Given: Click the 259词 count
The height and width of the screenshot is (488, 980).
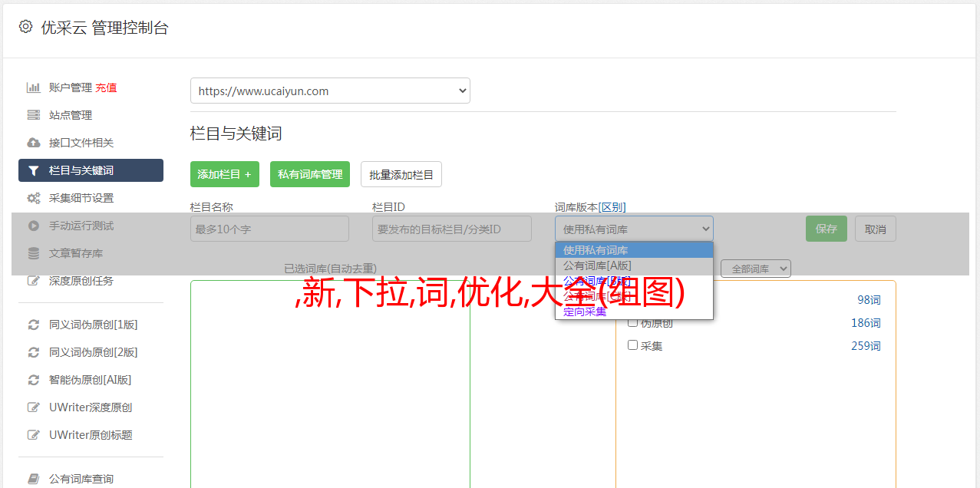Looking at the screenshot, I should click(866, 346).
